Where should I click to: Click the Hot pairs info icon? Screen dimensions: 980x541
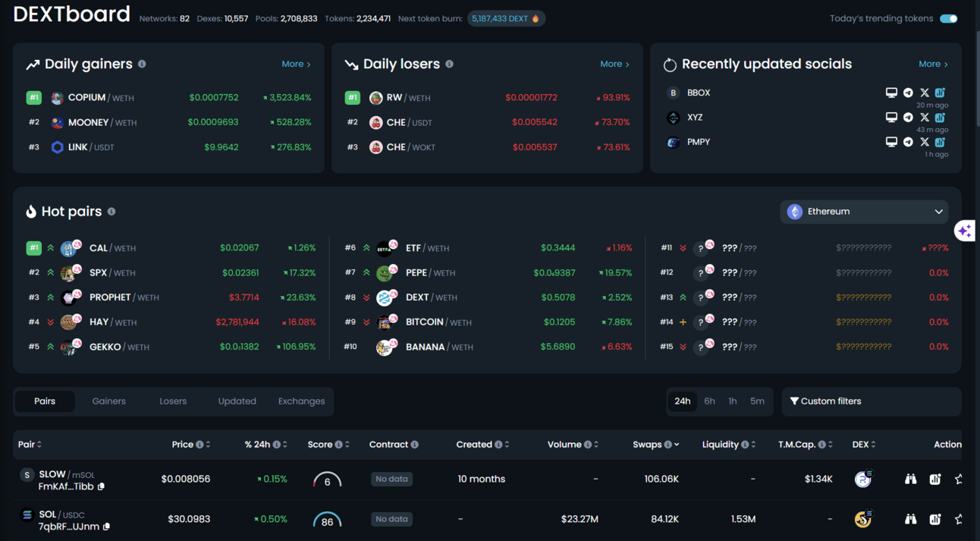click(x=112, y=212)
